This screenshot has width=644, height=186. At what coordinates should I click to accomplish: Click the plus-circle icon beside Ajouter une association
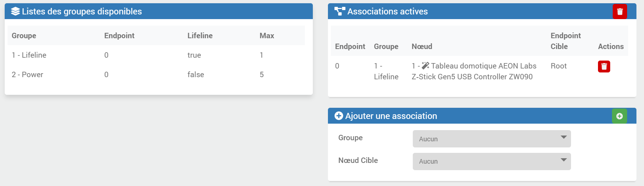(x=339, y=116)
